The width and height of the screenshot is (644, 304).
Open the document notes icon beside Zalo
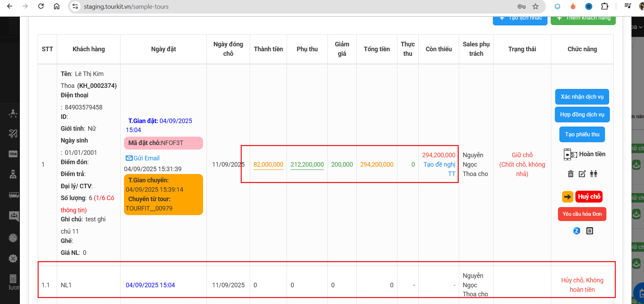pos(589,231)
